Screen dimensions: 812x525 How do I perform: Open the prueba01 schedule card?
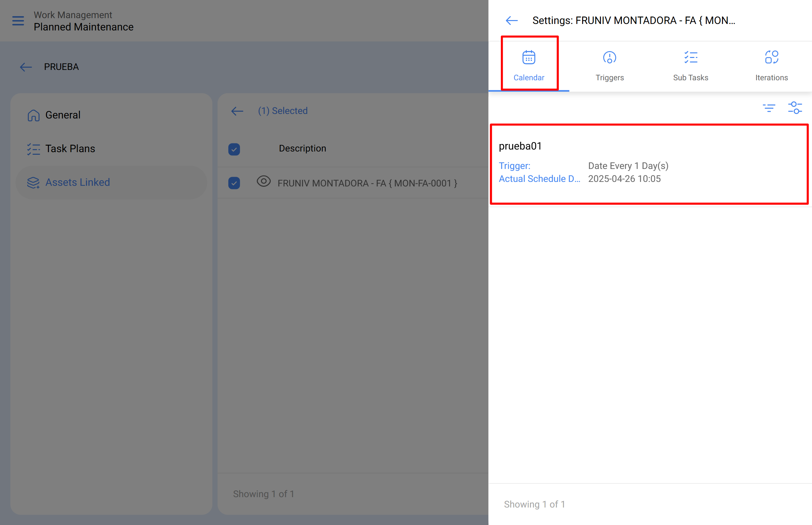tap(648, 164)
